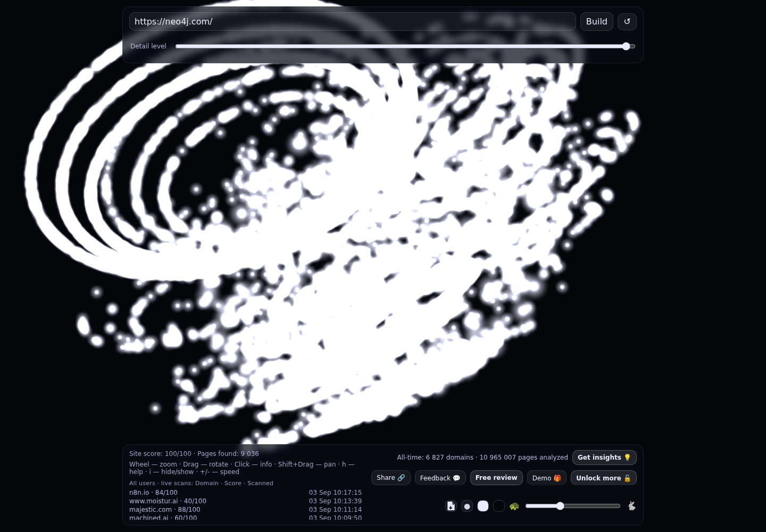The width and height of the screenshot is (766, 532).
Task: Click the 03 Sep 10:13:39 timestamp
Action: (x=335, y=501)
